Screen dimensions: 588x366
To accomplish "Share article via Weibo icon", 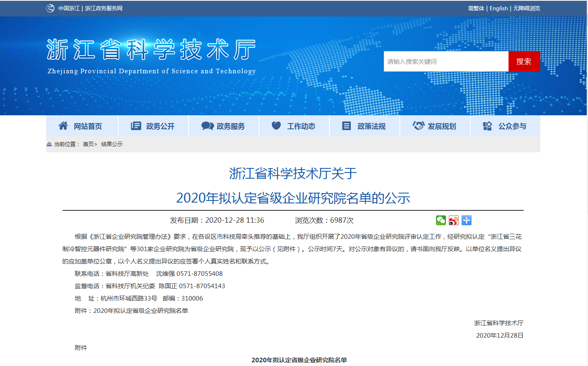I will tap(454, 220).
